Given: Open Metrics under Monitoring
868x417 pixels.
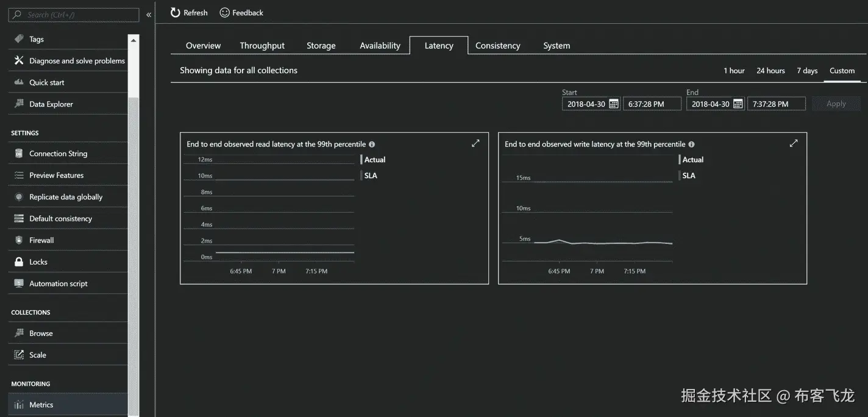Looking at the screenshot, I should click(x=68, y=405).
